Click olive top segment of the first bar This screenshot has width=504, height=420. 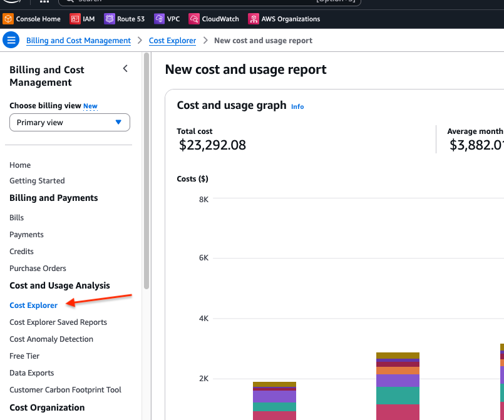click(x=274, y=384)
